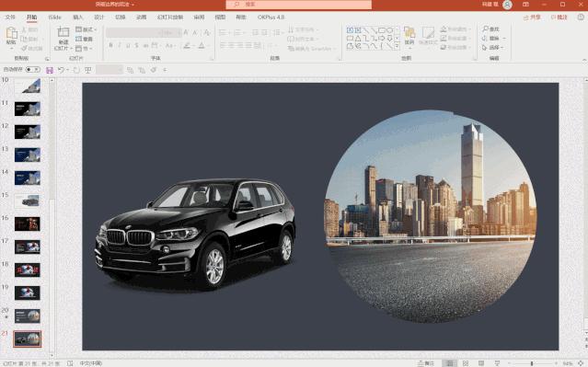The height and width of the screenshot is (367, 588).
Task: Click the circular city skyline picture
Action: (x=431, y=216)
